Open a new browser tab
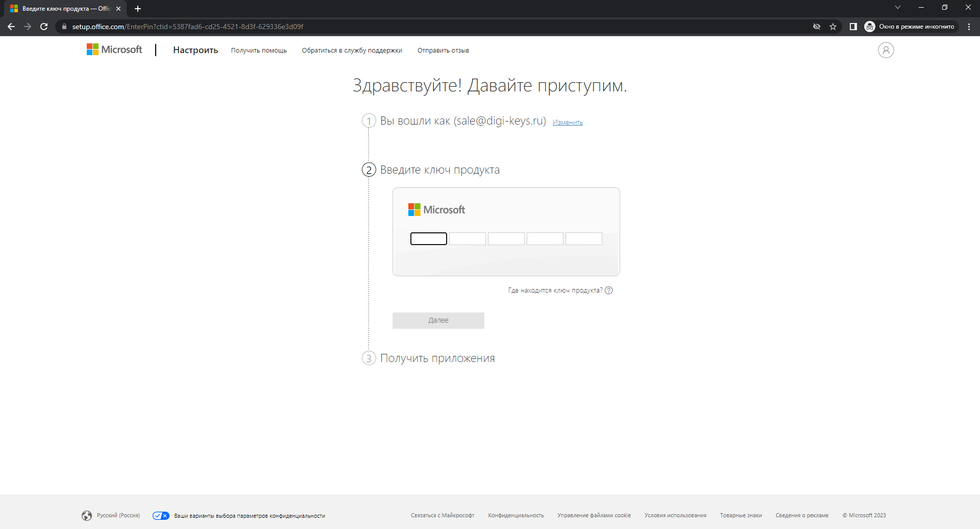 [138, 9]
